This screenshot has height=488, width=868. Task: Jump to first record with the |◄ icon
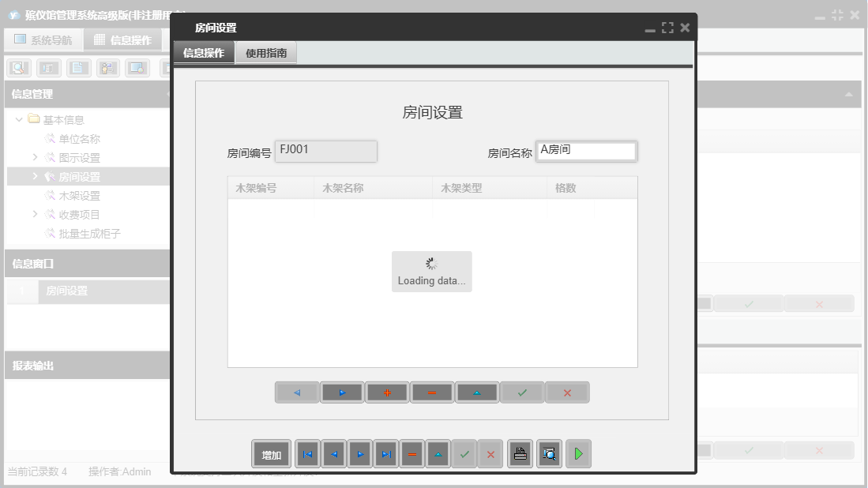click(x=307, y=453)
